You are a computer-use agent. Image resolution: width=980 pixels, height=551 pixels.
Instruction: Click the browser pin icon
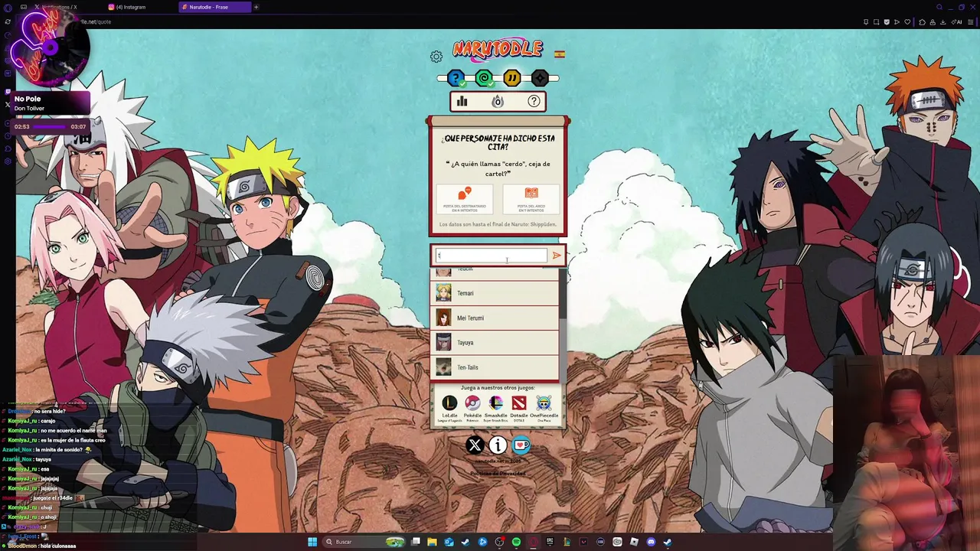[866, 22]
